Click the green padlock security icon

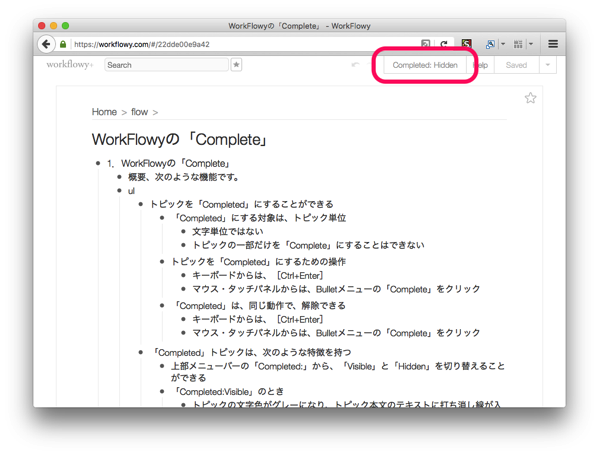pos(63,44)
